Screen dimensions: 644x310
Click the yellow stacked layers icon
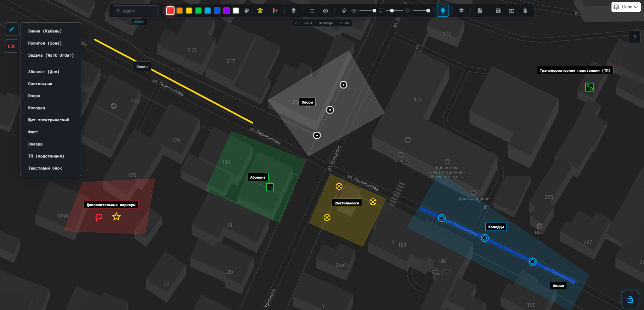(260, 11)
